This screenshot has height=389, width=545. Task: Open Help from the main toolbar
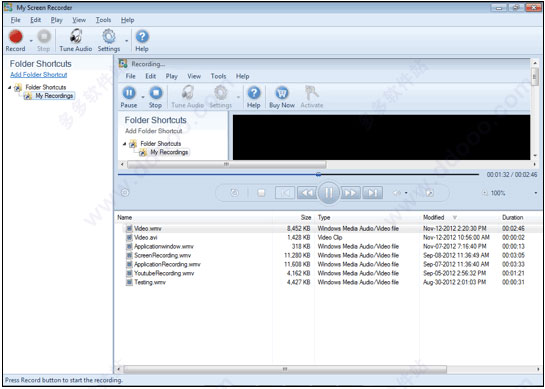(142, 36)
